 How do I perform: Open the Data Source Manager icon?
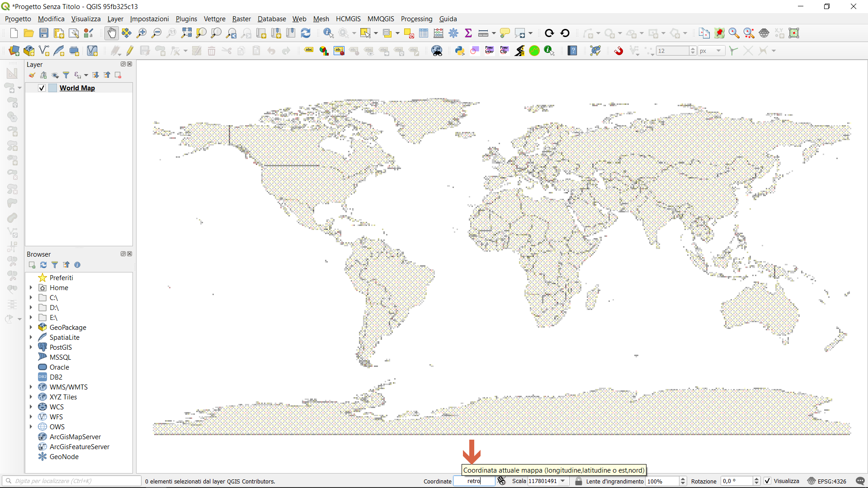coord(14,51)
